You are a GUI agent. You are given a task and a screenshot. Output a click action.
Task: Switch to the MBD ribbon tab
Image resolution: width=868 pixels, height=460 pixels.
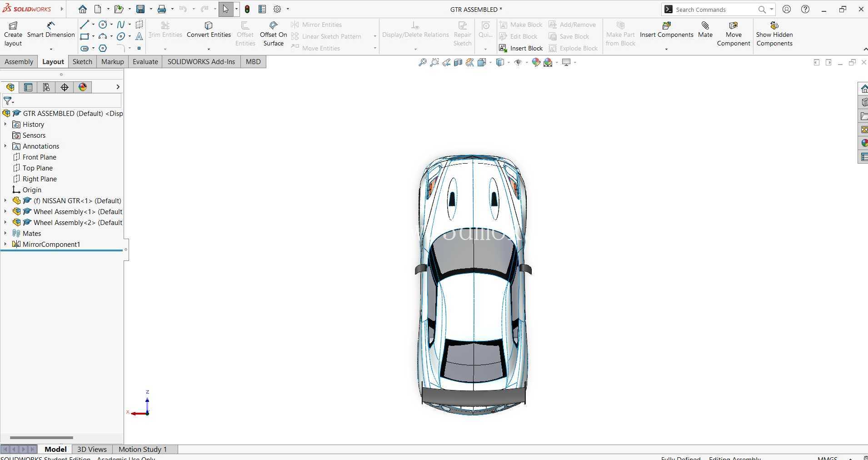tap(253, 62)
